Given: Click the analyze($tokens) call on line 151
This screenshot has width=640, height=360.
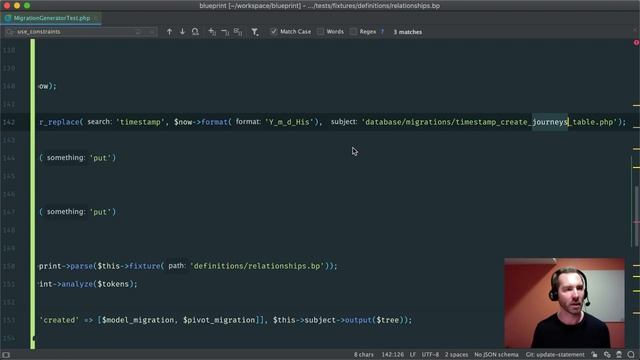Looking at the screenshot, I should point(98,284).
